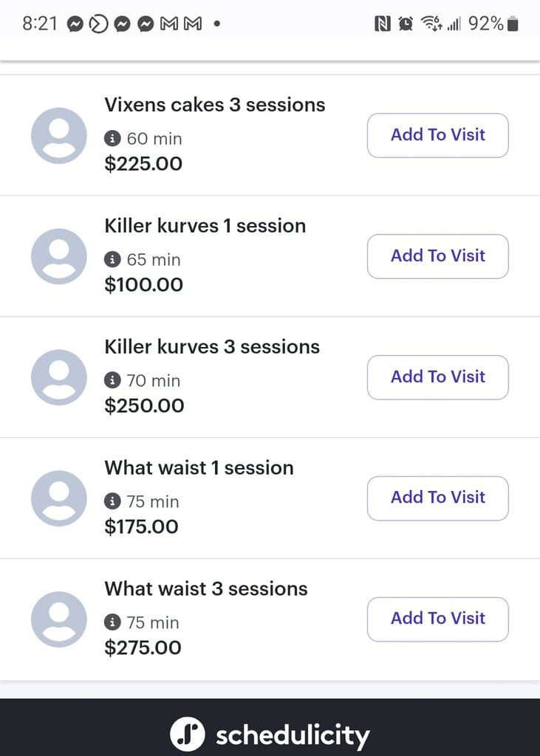Tap the battery icon in status bar
540x756 pixels.
pos(513,24)
